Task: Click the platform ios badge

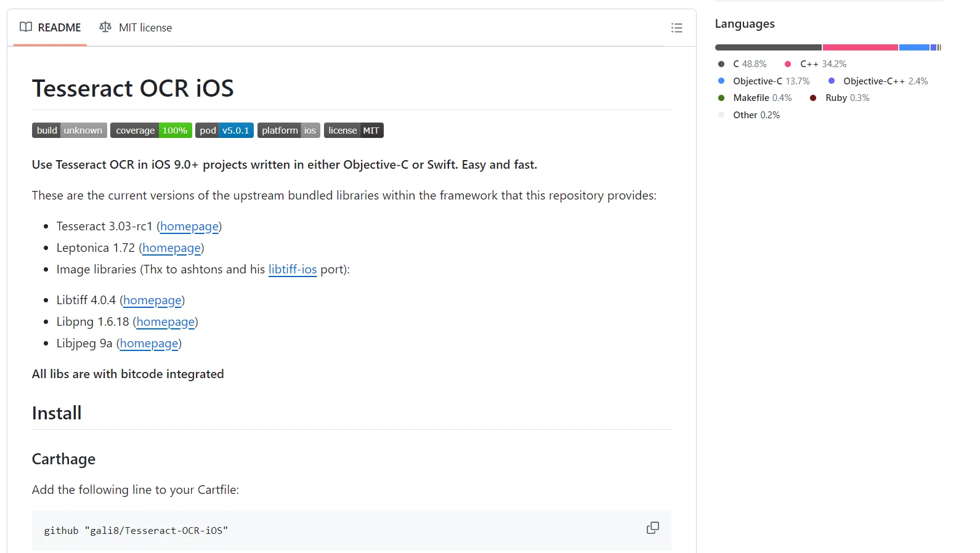Action: pyautogui.click(x=288, y=131)
